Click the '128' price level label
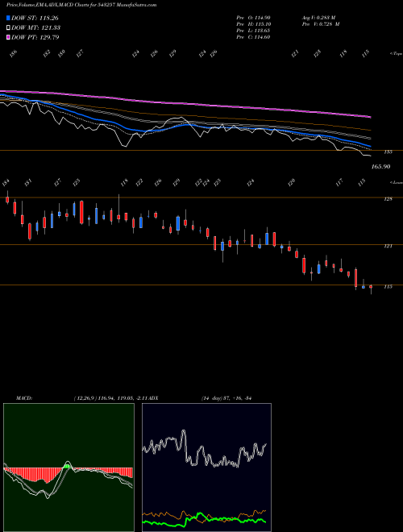This screenshot has width=403, height=532. click(x=388, y=199)
